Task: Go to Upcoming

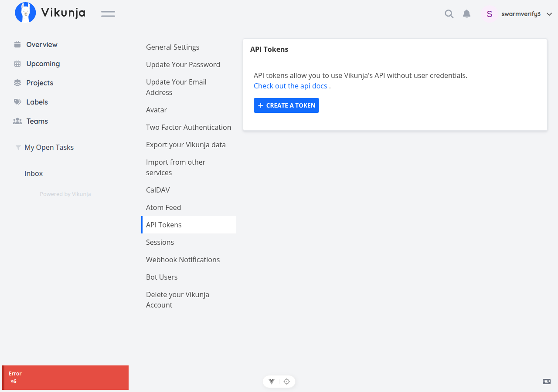Action: pos(43,64)
